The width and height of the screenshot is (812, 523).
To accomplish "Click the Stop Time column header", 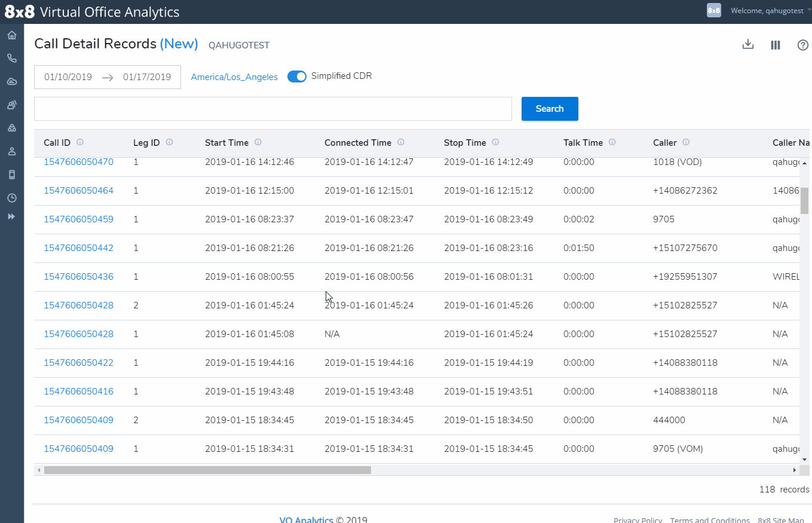I will point(465,143).
